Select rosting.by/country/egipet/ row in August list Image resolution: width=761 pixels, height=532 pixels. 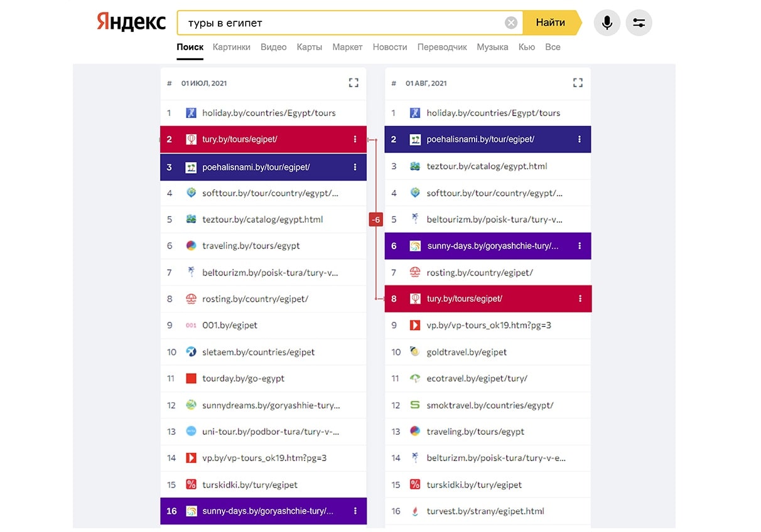point(488,272)
